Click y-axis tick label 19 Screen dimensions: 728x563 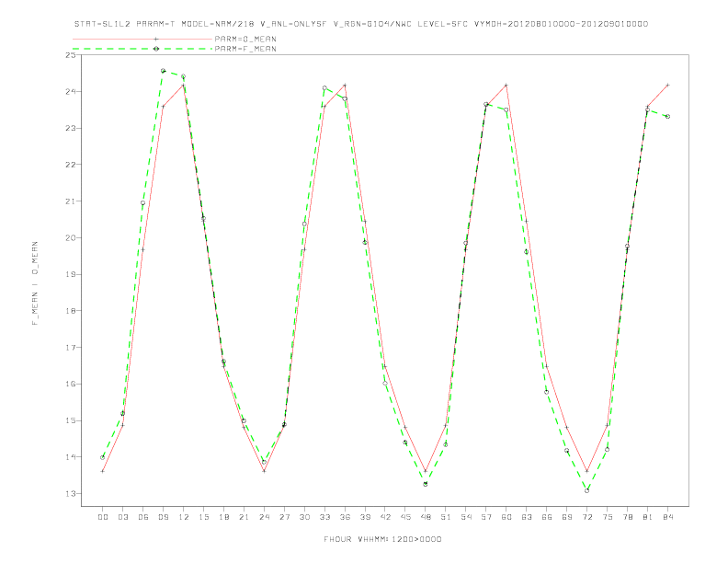coord(71,274)
